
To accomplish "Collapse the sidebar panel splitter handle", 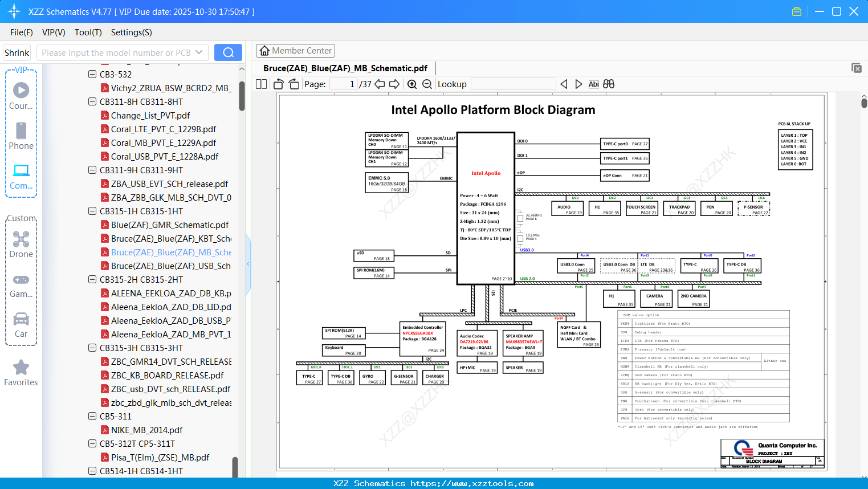I will pyautogui.click(x=248, y=263).
